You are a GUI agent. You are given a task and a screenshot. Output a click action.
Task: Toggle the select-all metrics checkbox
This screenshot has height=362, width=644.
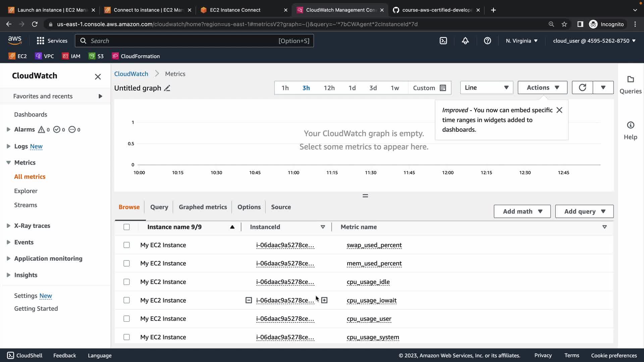[126, 227]
